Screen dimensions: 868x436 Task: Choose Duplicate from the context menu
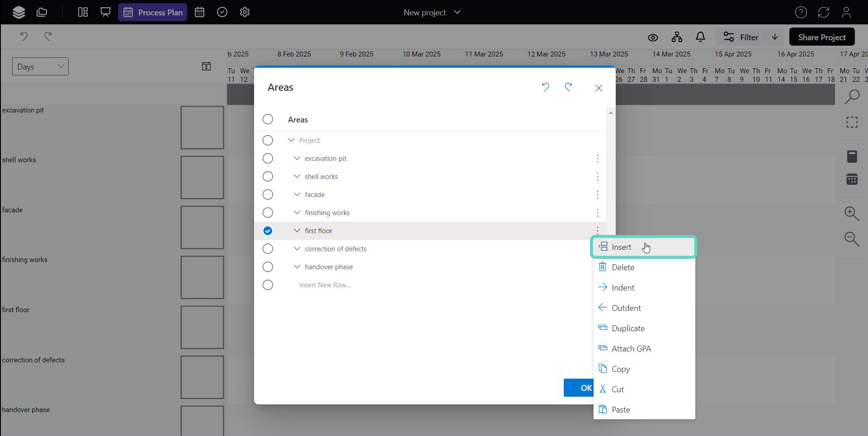pyautogui.click(x=628, y=328)
